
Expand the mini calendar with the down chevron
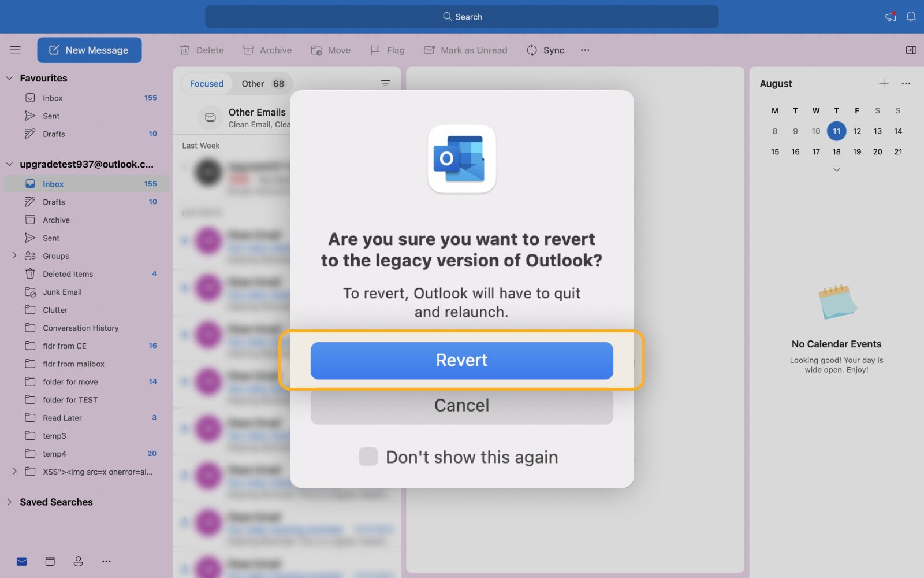coord(836,170)
